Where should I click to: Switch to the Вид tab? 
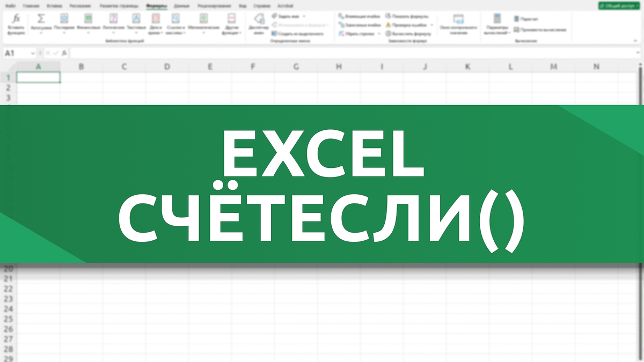click(243, 5)
